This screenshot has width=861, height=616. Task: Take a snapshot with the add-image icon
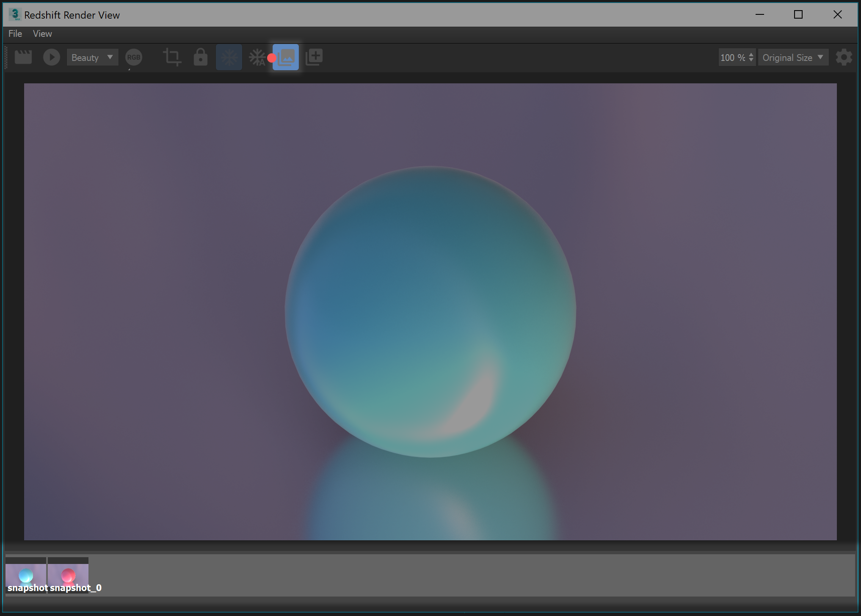[x=314, y=57]
